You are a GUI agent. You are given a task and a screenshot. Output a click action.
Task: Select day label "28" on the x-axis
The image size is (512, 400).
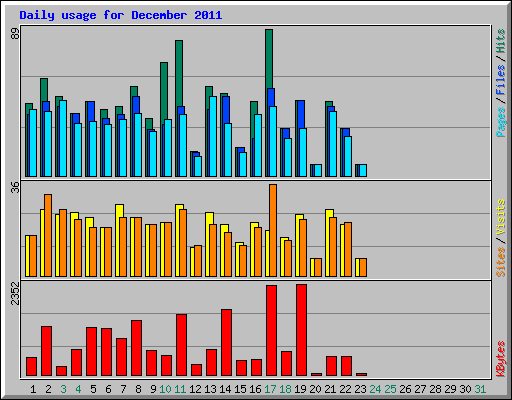435,389
